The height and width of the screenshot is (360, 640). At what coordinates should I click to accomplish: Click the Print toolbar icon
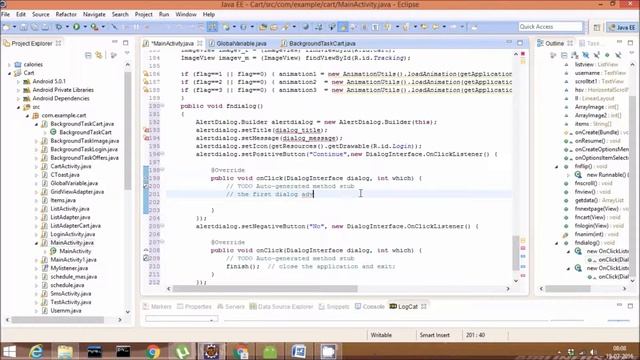[x=45, y=27]
